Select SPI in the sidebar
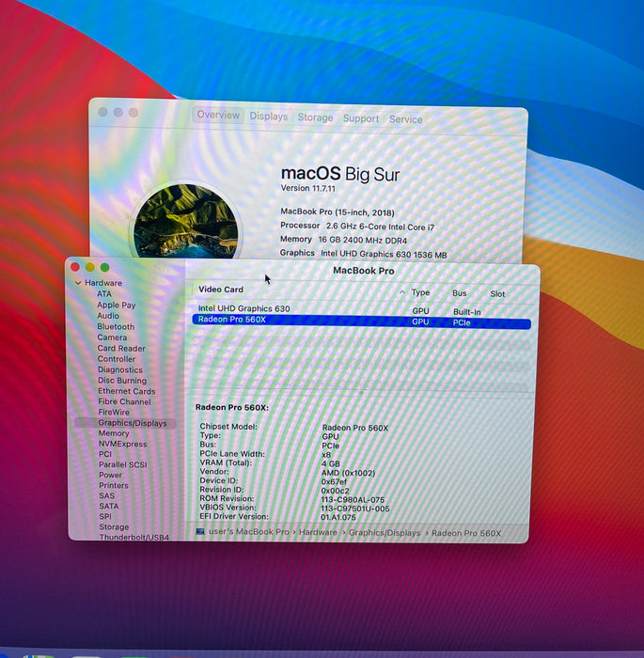644x658 pixels. (105, 517)
